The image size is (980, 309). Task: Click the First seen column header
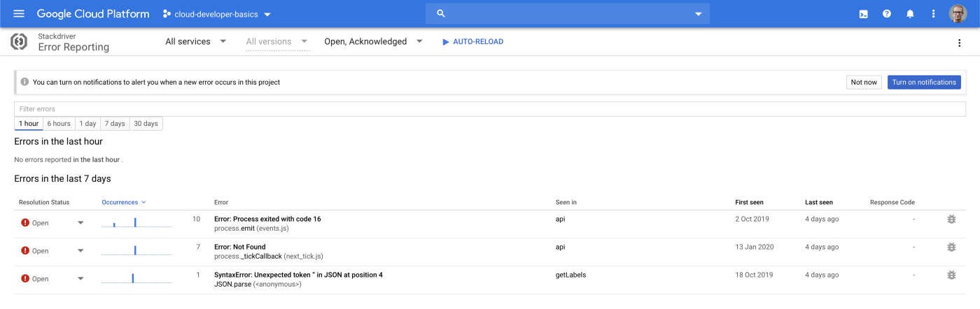coord(749,202)
